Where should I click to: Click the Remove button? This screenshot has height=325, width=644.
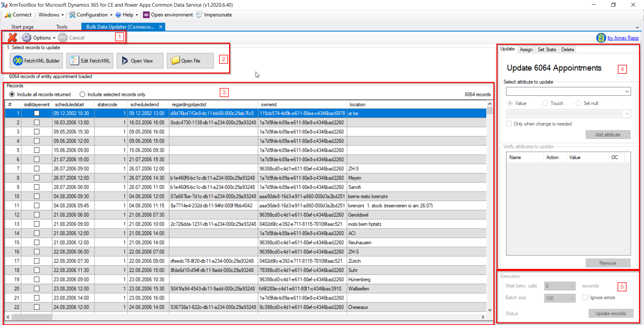coord(608,263)
